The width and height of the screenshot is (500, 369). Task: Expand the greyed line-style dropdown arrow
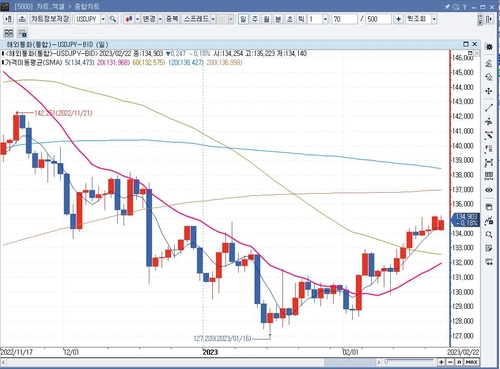[x=231, y=19]
